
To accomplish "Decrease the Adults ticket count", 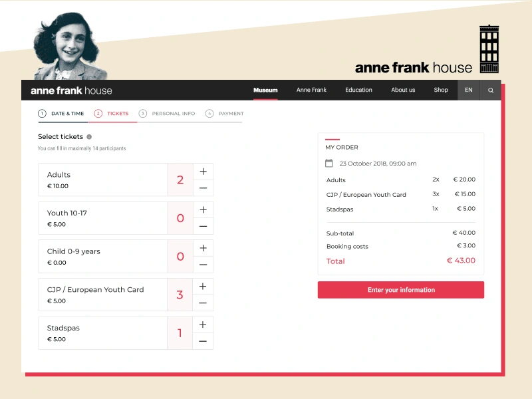I will tap(203, 188).
